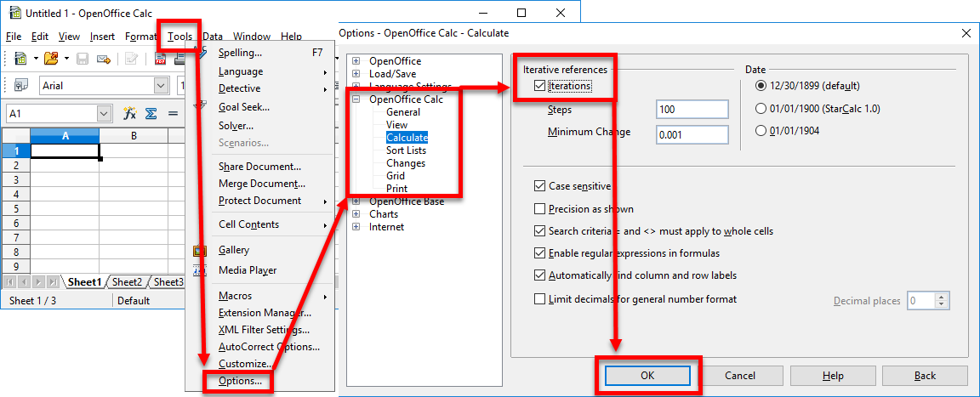
Task: Jump to the first sheet arrow
Action: tap(11, 282)
